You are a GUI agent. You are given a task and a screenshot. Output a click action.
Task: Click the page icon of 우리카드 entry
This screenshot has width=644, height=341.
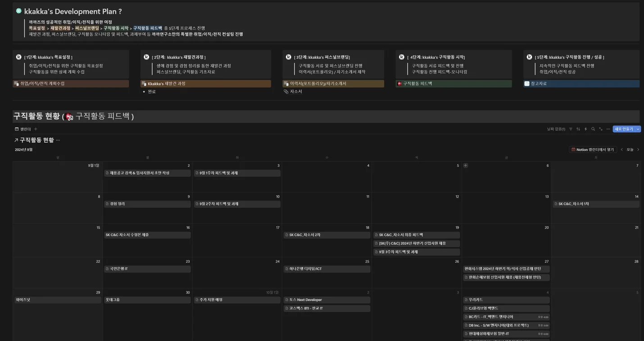tap(467, 300)
